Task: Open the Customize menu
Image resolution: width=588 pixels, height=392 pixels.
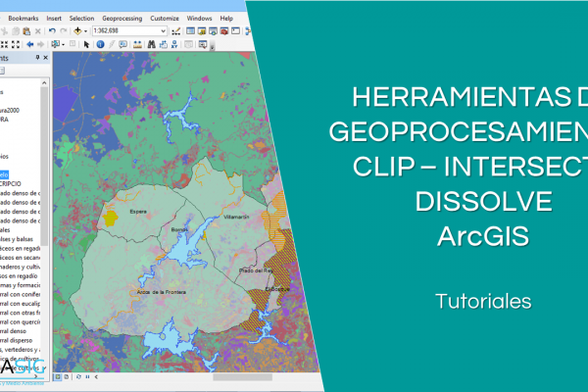Action: (165, 18)
